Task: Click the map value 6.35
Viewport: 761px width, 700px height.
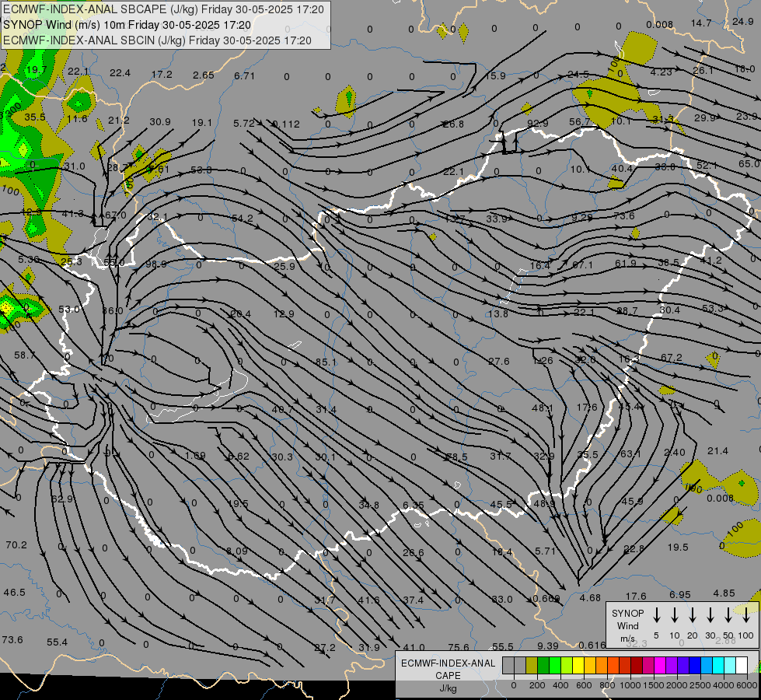Action: coord(414,506)
